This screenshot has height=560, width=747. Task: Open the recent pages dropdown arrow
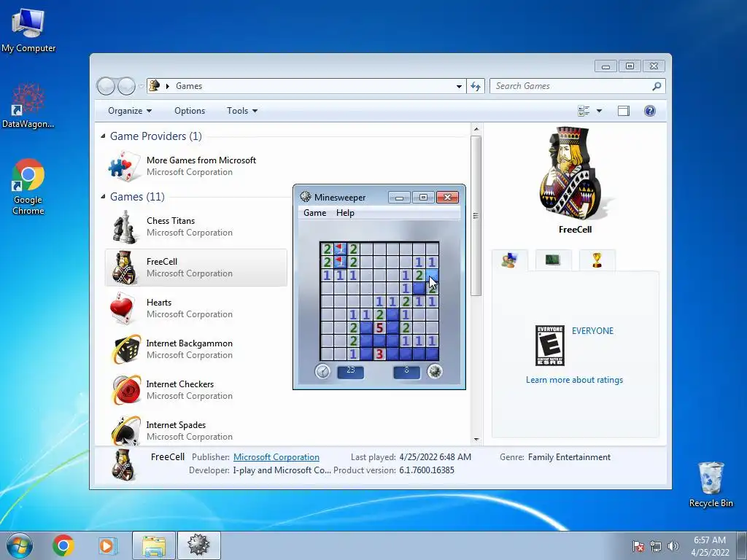pos(141,86)
